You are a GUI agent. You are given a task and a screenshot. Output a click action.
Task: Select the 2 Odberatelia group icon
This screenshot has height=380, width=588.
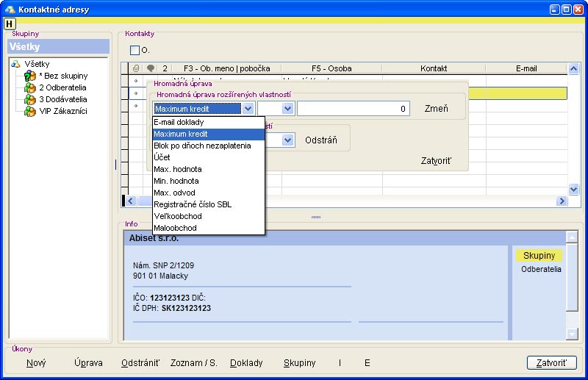pyautogui.click(x=30, y=87)
